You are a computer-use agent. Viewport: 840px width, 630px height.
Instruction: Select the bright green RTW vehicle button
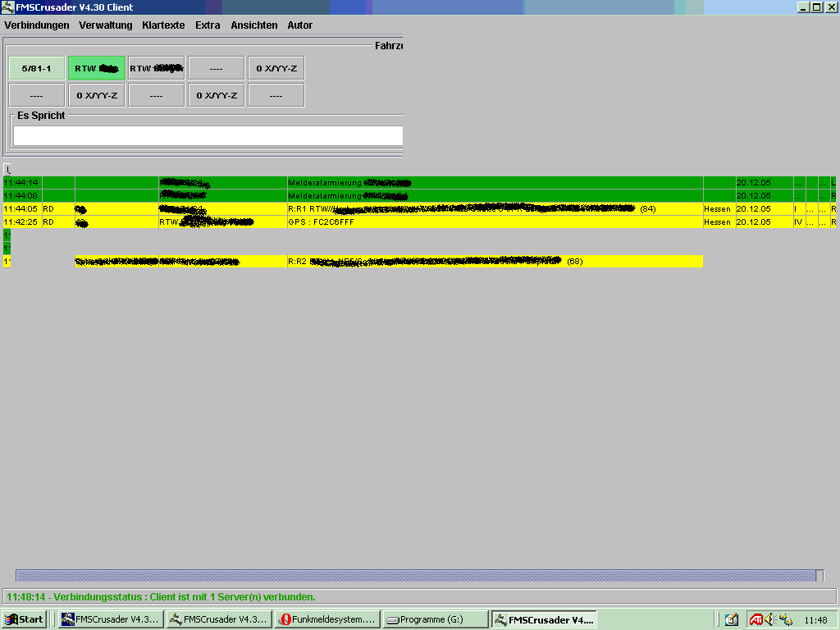point(97,68)
